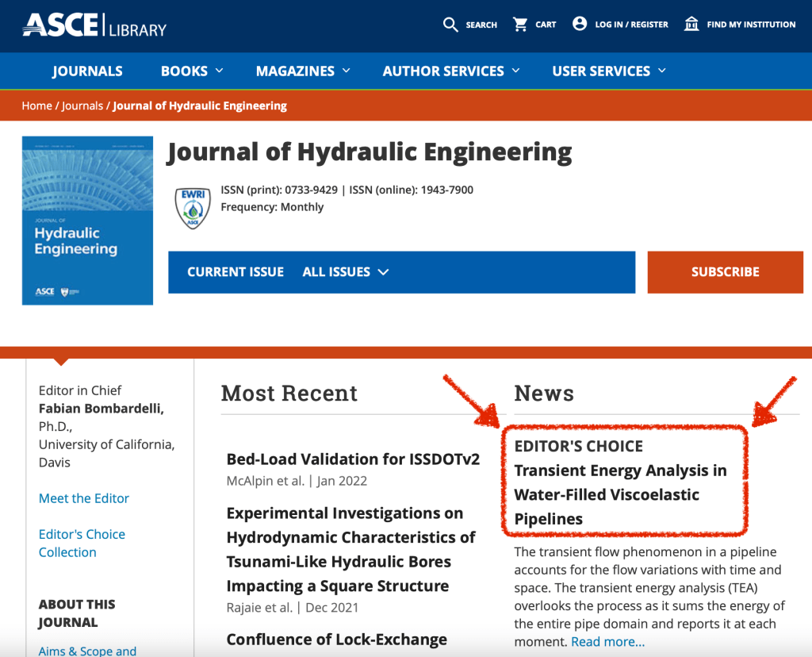
Task: Click Read more link in News
Action: click(x=607, y=642)
